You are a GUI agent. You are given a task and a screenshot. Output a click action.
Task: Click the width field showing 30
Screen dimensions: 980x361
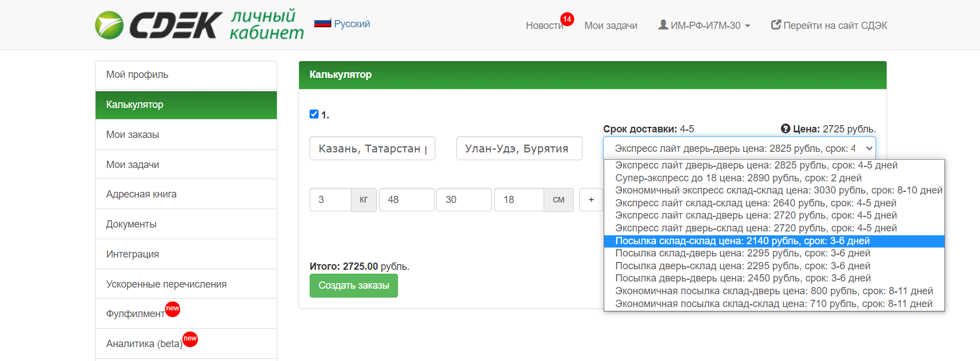coord(464,200)
